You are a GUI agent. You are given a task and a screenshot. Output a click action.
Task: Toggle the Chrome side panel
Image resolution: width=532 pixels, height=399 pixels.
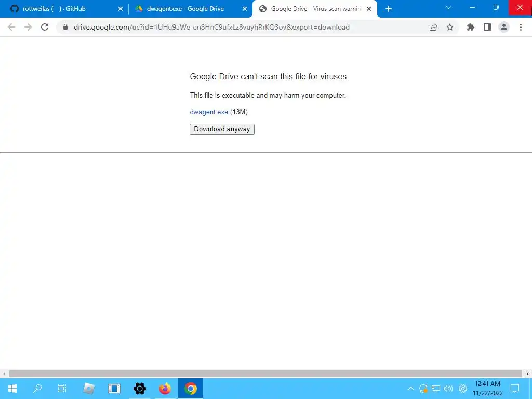pyautogui.click(x=487, y=27)
